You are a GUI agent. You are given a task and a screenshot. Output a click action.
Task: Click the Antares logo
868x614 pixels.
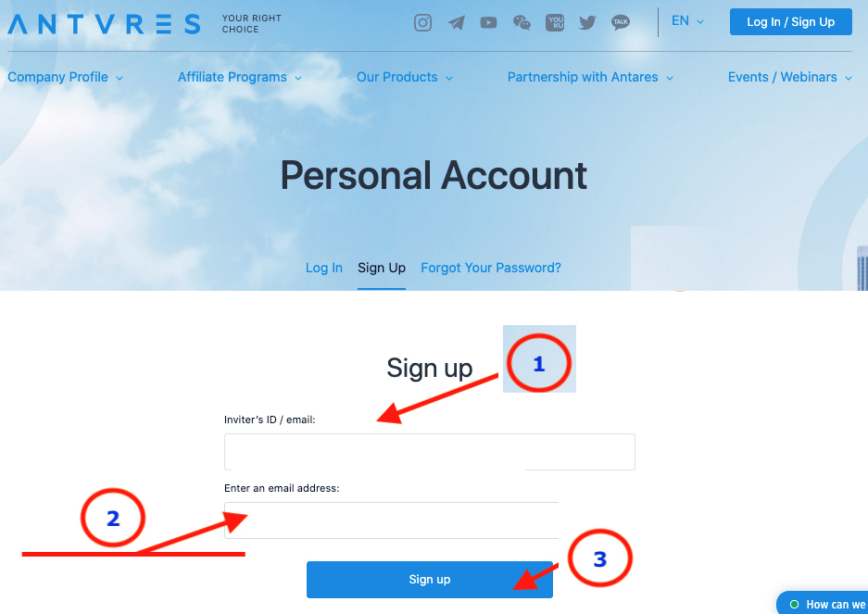[104, 24]
